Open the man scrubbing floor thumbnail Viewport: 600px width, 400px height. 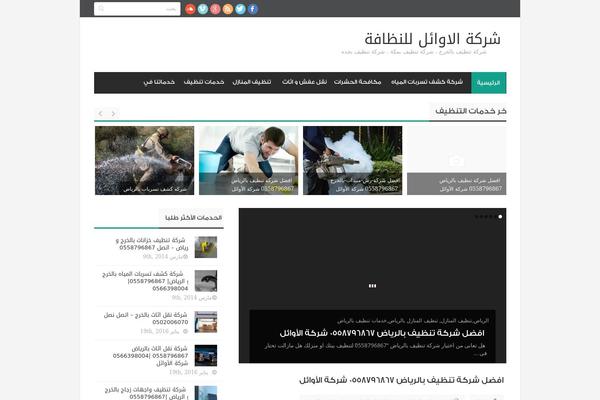[248, 160]
